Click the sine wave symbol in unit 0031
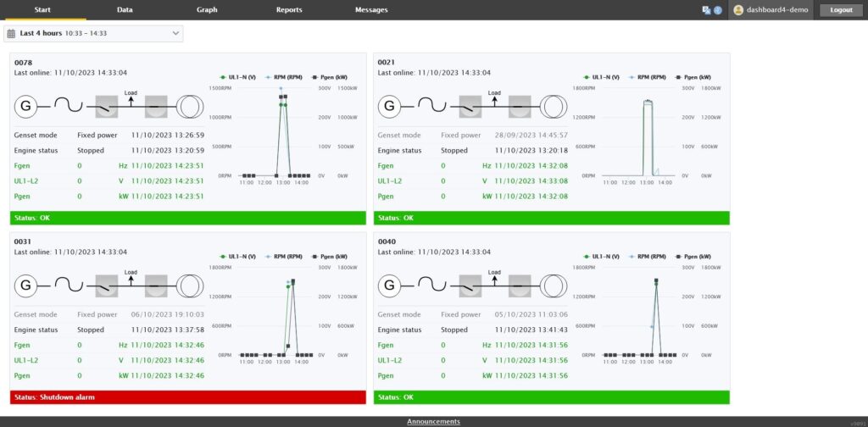The width and height of the screenshot is (868, 427). pyautogui.click(x=69, y=286)
